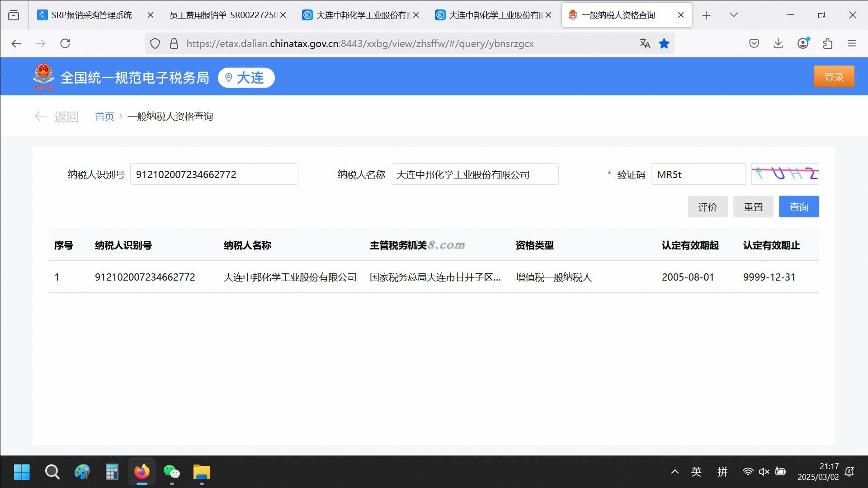Click the orange 登录 button
This screenshot has width=868, height=488.
click(834, 77)
